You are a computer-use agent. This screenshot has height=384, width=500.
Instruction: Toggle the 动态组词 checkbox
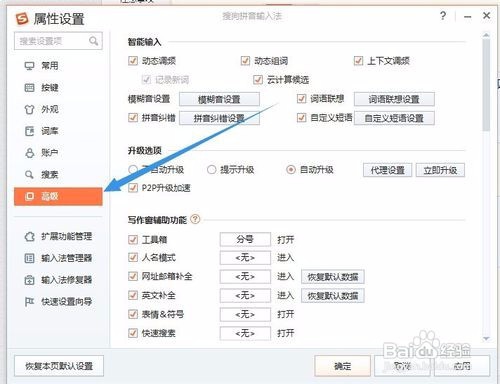(245, 61)
